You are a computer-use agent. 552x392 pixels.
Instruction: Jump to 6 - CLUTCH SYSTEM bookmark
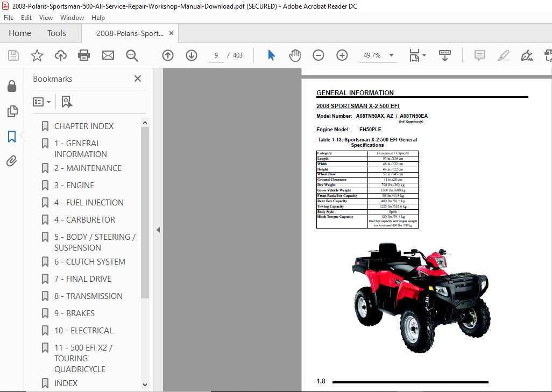[x=89, y=262]
